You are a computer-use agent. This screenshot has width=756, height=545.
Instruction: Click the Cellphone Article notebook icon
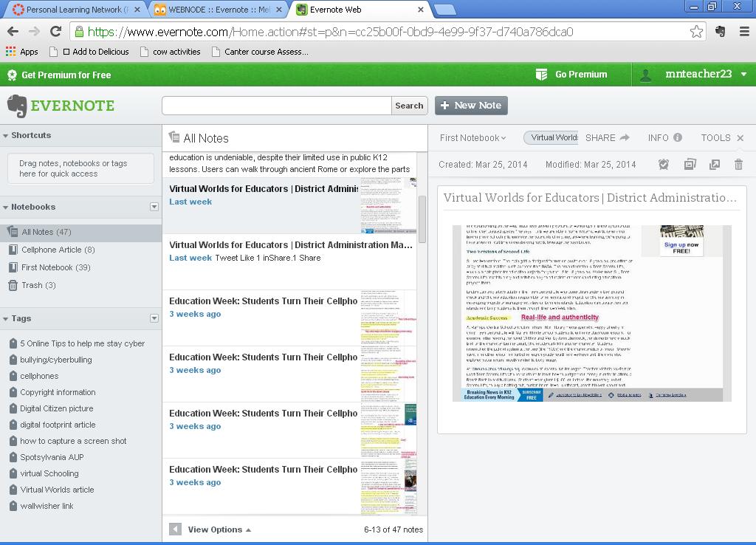click(13, 250)
